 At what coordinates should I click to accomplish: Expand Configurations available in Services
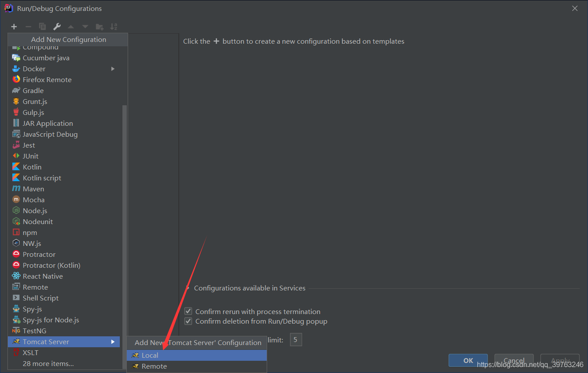(x=188, y=288)
